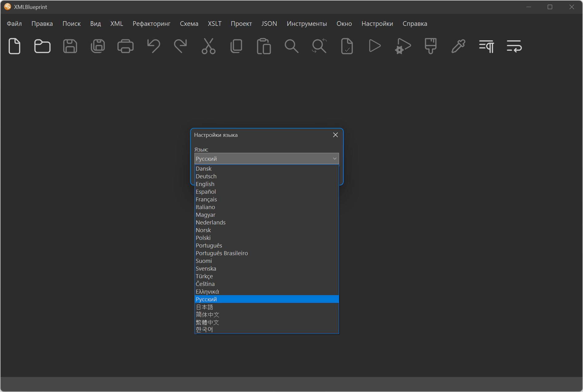Select highlighted Русский list option
Screen dimensions: 583x392
point(266,299)
